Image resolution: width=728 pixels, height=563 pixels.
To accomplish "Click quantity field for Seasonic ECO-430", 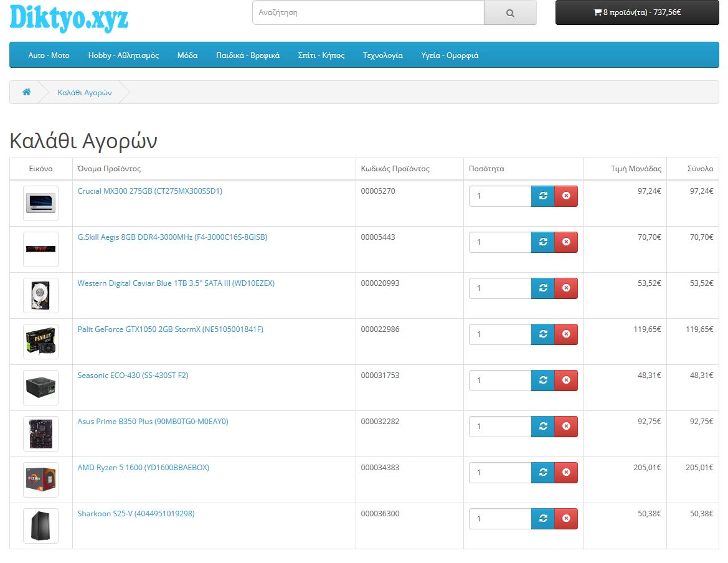I will coord(500,380).
